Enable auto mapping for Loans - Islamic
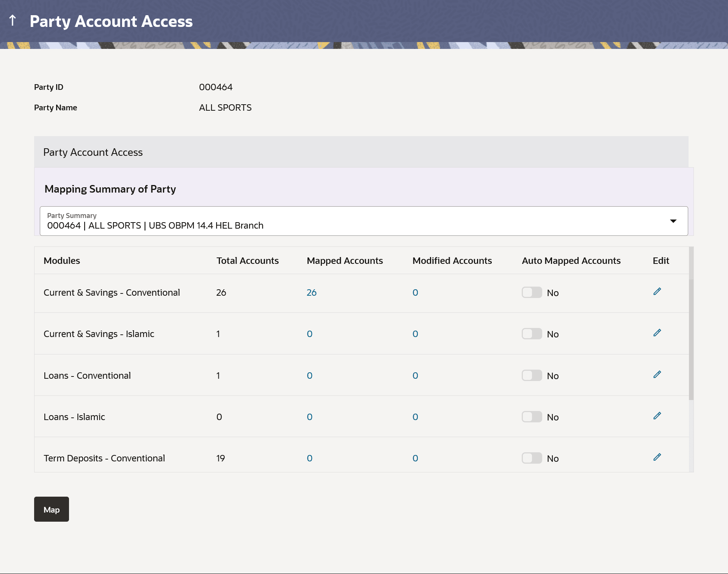This screenshot has width=728, height=574. (x=532, y=417)
